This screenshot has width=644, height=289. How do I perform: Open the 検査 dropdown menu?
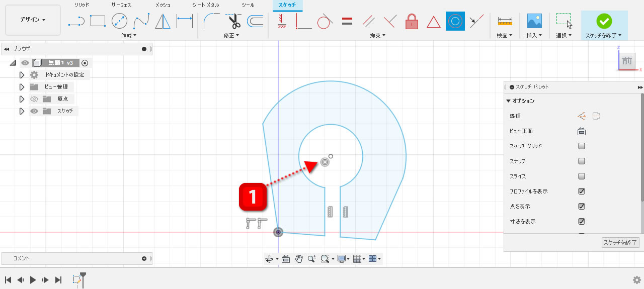[x=505, y=35]
